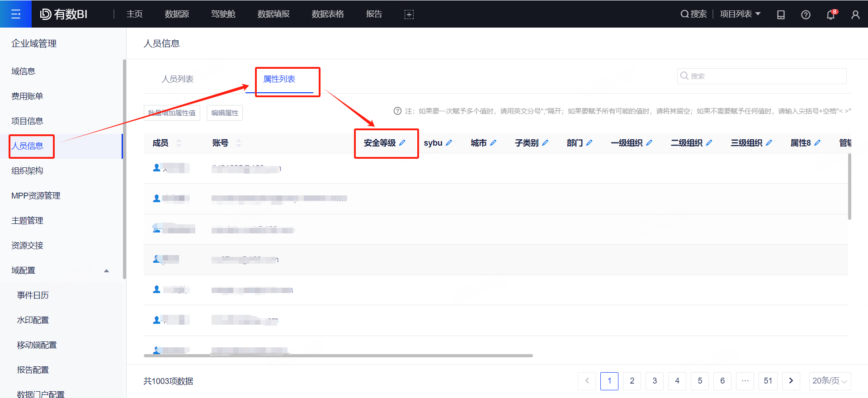The height and width of the screenshot is (398, 868).
Task: Toggle sorting on the 账号 column
Action: click(239, 143)
